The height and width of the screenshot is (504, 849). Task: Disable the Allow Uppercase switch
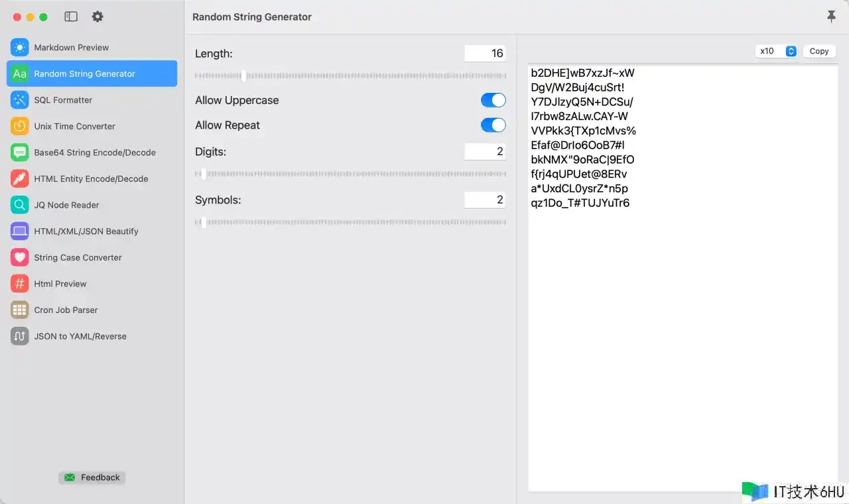[x=493, y=100]
